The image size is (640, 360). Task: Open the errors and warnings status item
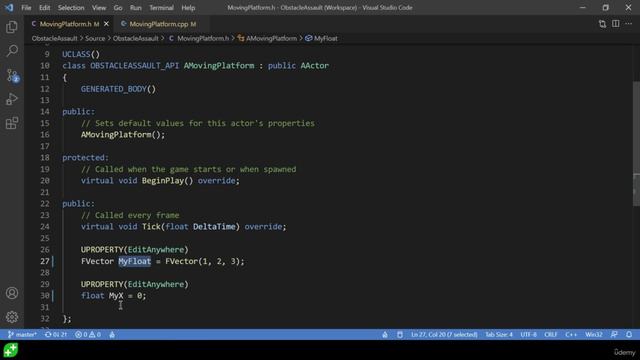pos(88,335)
